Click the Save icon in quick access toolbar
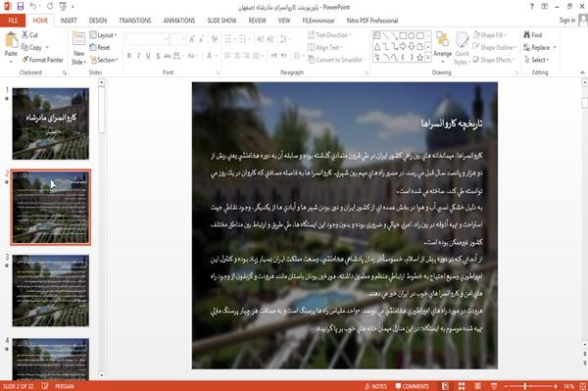Viewport: 588px width, 391px height. tap(21, 6)
